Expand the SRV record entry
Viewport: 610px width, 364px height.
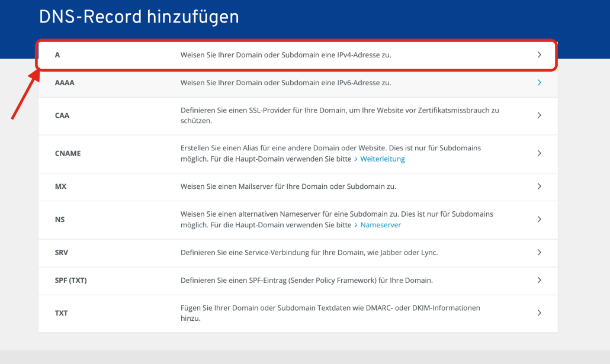296,252
